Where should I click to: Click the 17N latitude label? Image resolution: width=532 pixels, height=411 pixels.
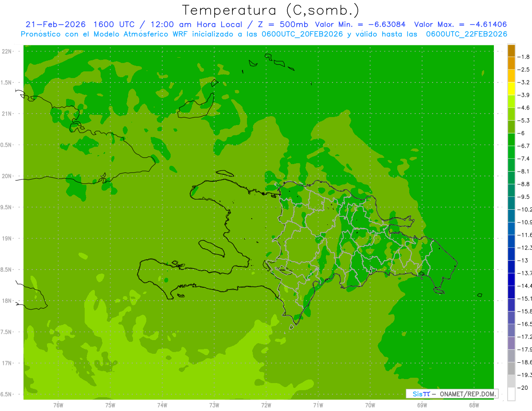coord(7,363)
